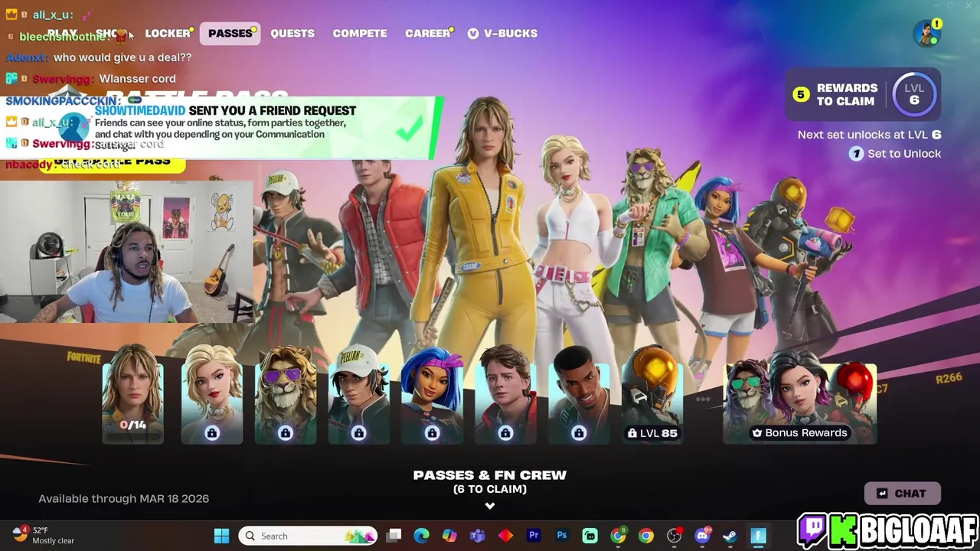Expand Passes & FN Crew section

click(490, 481)
